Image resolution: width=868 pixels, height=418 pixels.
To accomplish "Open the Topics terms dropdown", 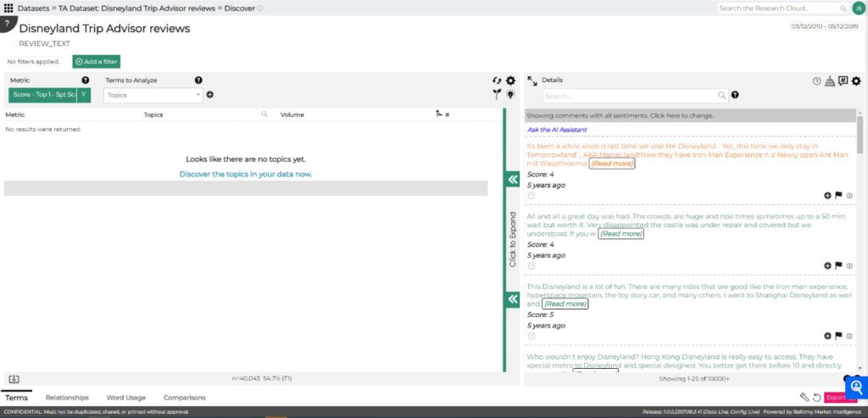I will click(x=153, y=95).
